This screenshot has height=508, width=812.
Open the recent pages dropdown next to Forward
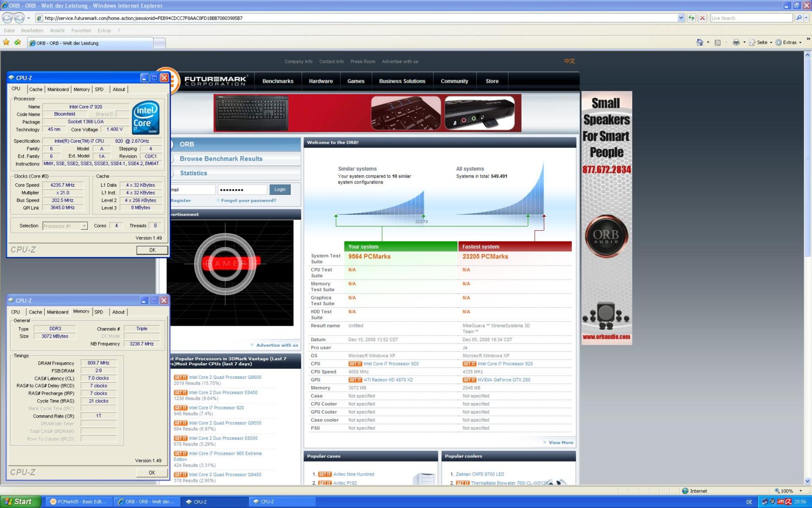pos(28,18)
